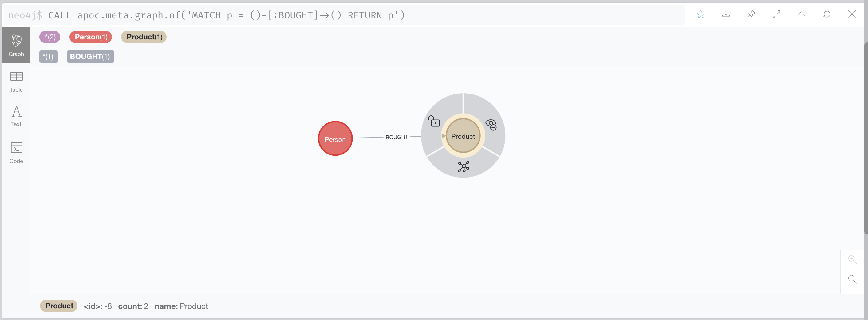Zoom in on the graph canvas
Viewport: 868px width, 320px height.
[x=852, y=259]
